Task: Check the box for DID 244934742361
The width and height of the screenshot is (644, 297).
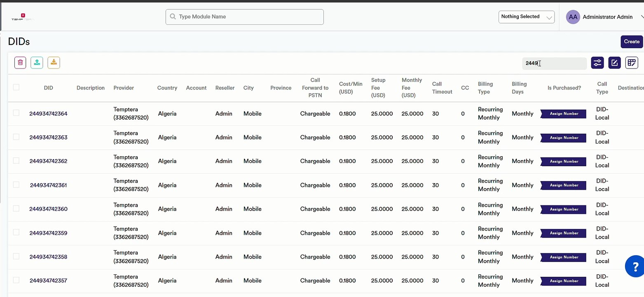Action: click(x=16, y=184)
